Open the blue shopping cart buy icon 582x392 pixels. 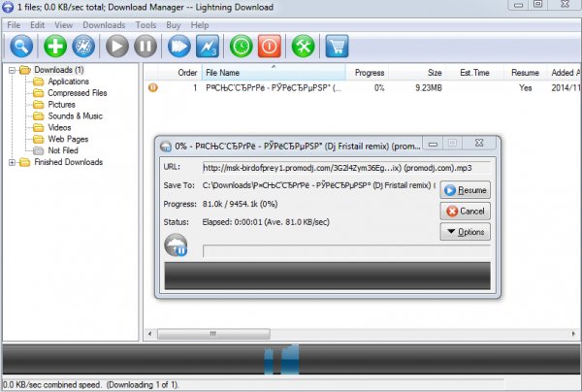[x=337, y=47]
